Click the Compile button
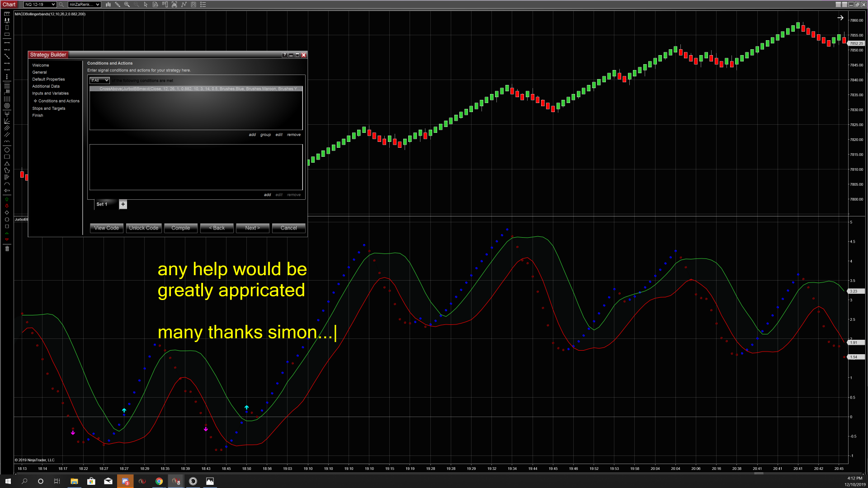Viewport: 868px width, 488px height. pos(180,228)
